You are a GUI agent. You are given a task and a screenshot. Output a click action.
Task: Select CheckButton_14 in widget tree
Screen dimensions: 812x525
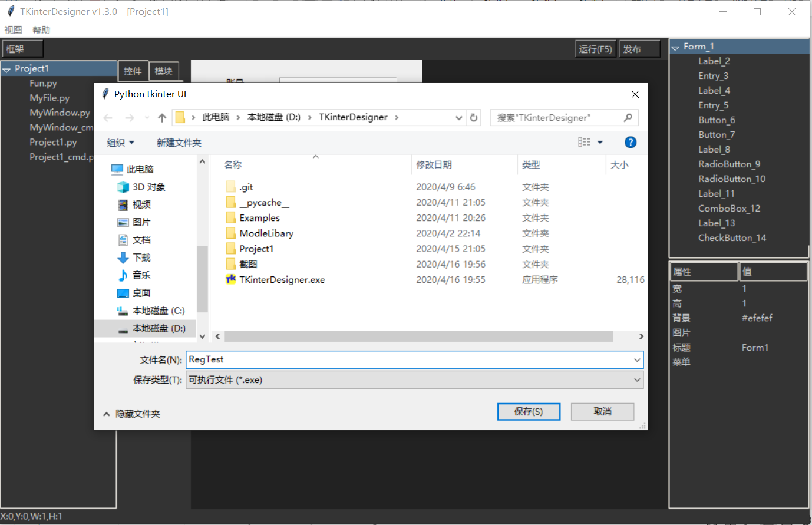tap(732, 238)
